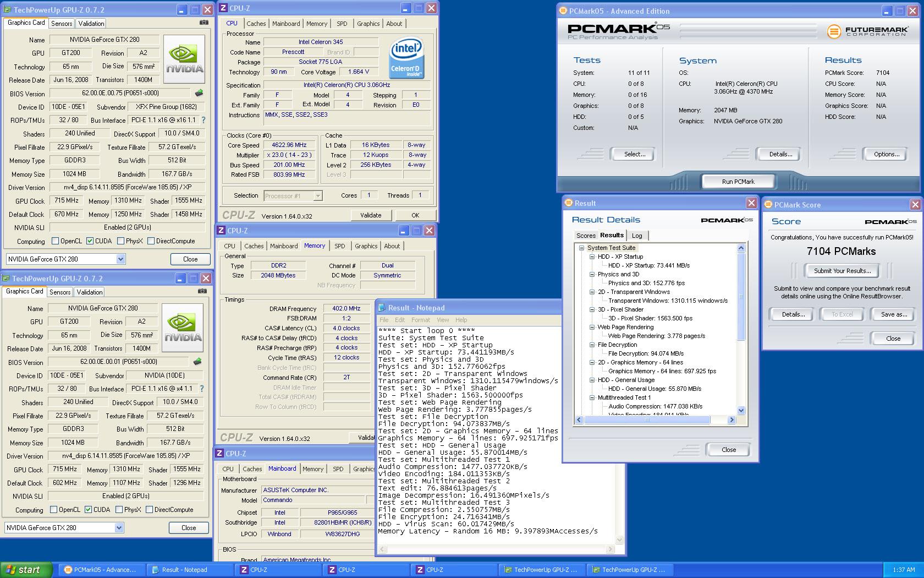Click the Core Speed value 4622.96 MHz
This screenshot has height=578, width=924.
(289, 145)
